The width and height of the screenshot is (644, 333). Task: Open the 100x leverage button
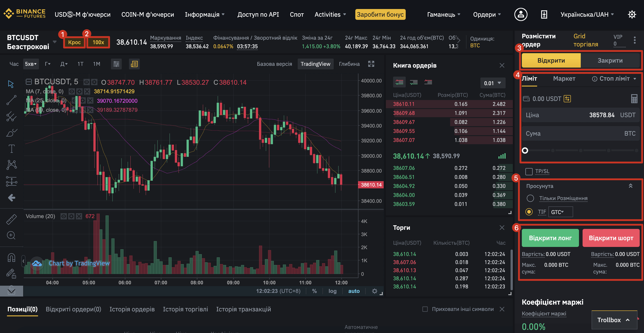point(98,42)
